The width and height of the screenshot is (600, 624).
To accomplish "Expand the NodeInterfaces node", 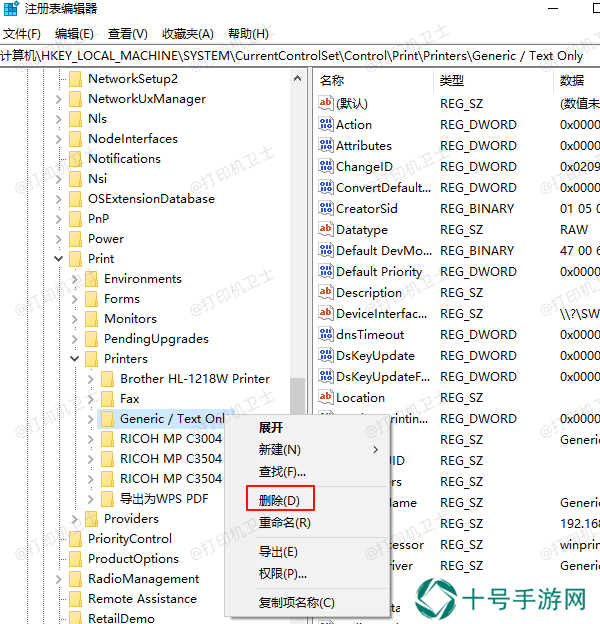I will tap(58, 139).
